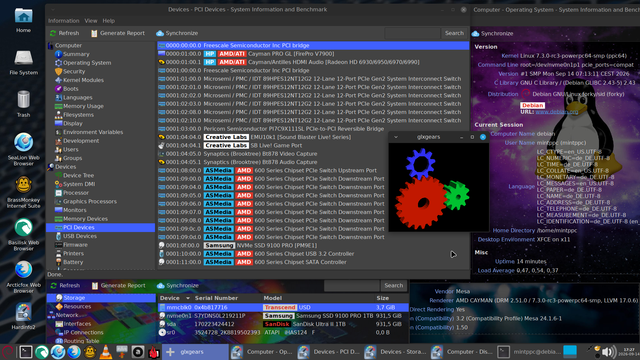Select Memory Devices in the sidebar
The image size is (640, 360).
click(85, 219)
